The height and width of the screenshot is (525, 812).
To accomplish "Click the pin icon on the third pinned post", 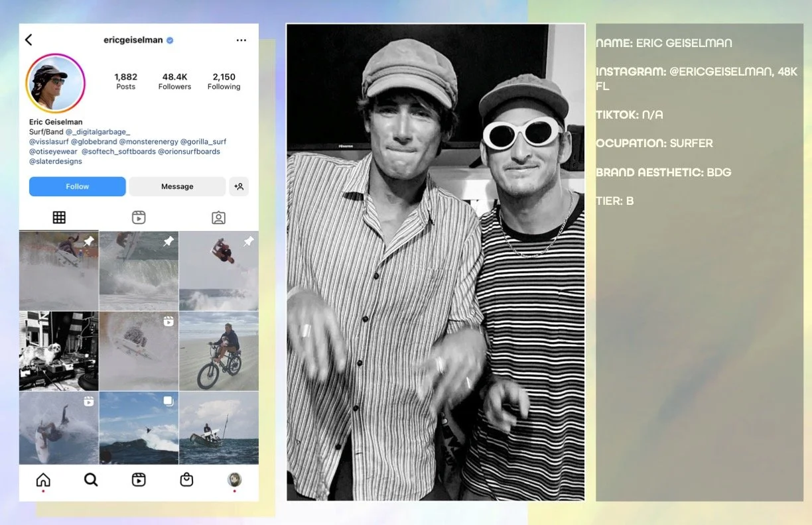I will (x=249, y=242).
